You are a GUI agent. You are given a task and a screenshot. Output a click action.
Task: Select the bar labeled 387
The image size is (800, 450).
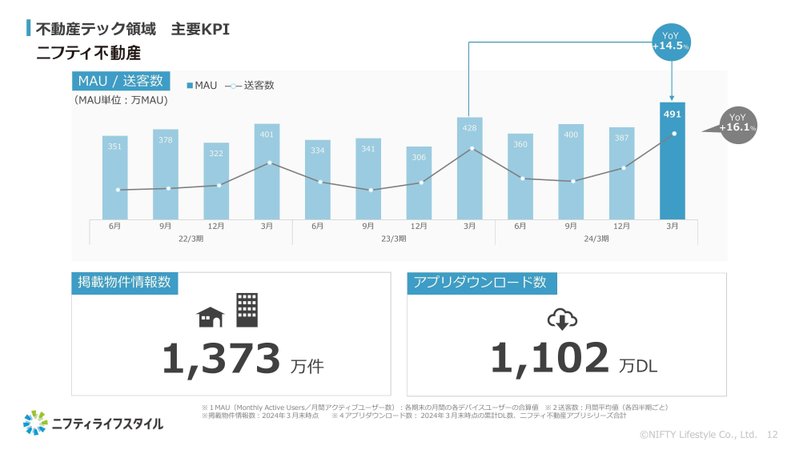pos(621,173)
